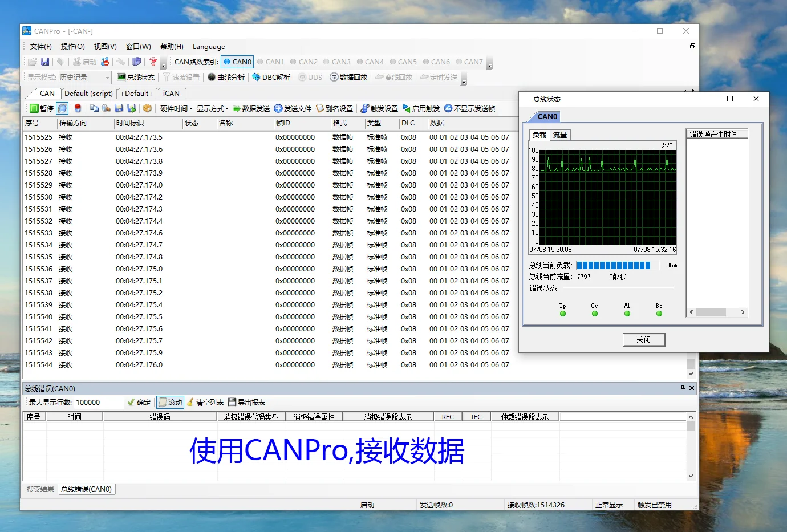This screenshot has width=787, height=532.
Task: Open the File (文件) menu
Action: point(40,47)
